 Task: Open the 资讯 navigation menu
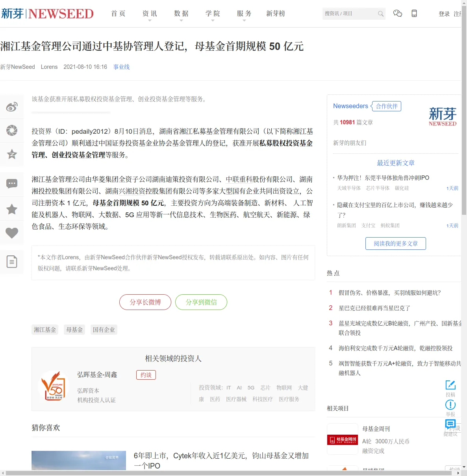(x=150, y=14)
